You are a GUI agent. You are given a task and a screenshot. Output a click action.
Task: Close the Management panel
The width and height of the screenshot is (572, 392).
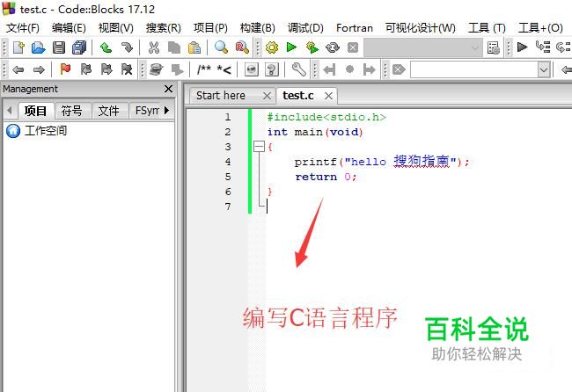(x=168, y=89)
